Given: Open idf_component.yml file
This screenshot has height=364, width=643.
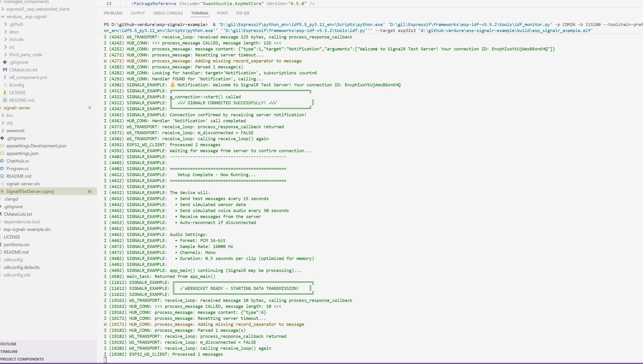Looking at the screenshot, I should (28, 77).
